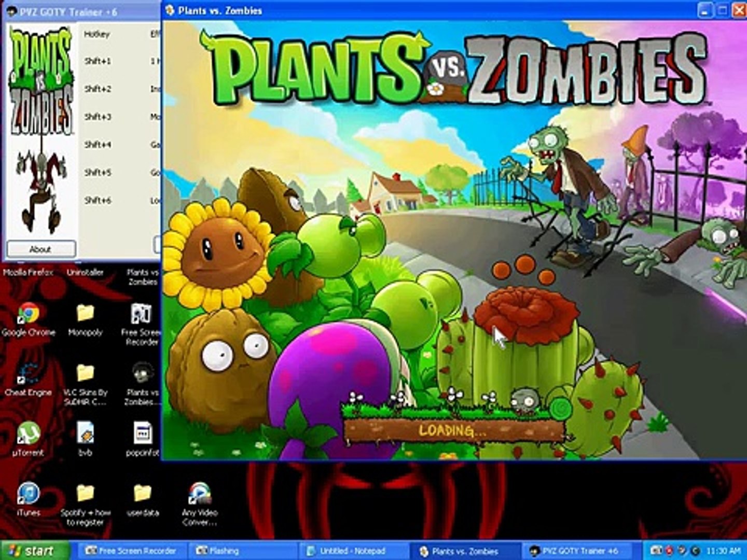Minimize the Plants vs. Zombies window
The height and width of the screenshot is (560, 747).
click(x=704, y=10)
